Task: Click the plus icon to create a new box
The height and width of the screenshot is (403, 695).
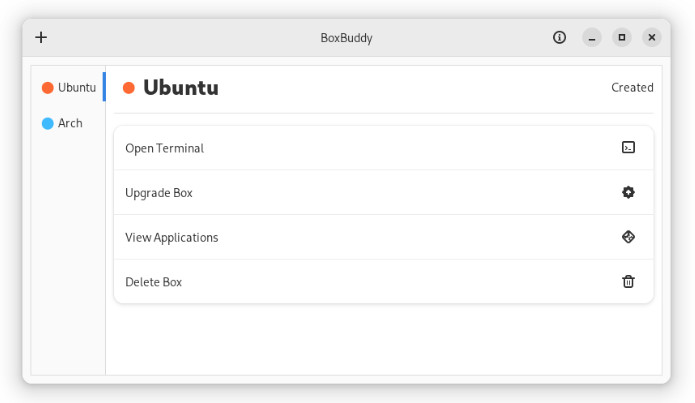Action: pos(41,37)
